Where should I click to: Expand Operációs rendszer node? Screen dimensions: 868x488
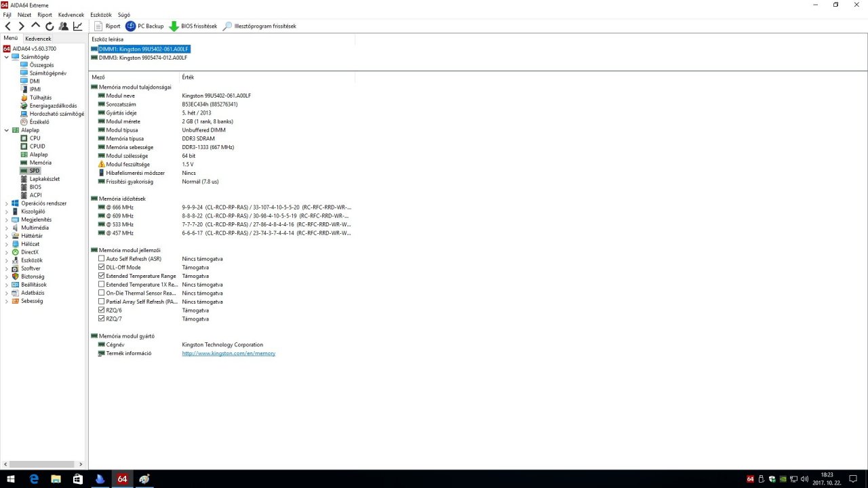pyautogui.click(x=7, y=203)
